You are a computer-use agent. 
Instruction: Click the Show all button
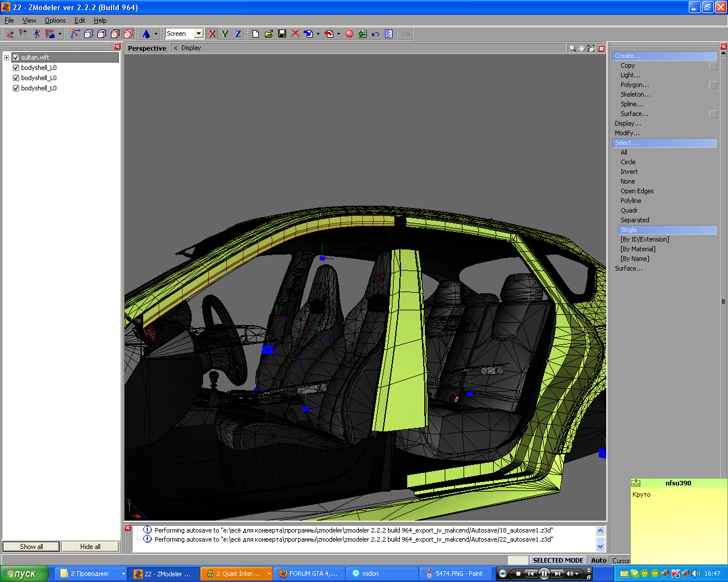(31, 547)
